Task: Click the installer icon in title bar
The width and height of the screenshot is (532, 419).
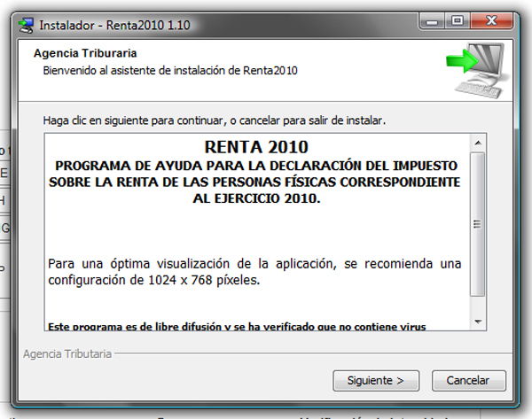Action: tap(27, 26)
